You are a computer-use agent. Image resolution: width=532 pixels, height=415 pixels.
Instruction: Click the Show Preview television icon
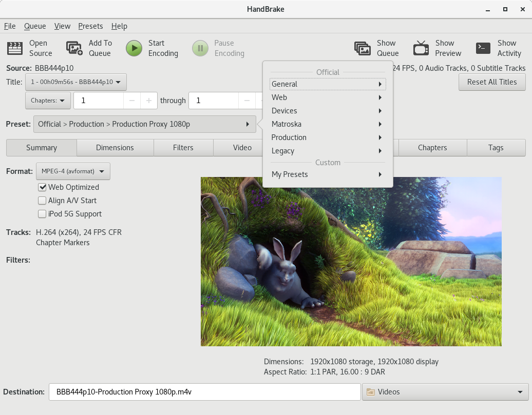click(x=421, y=48)
